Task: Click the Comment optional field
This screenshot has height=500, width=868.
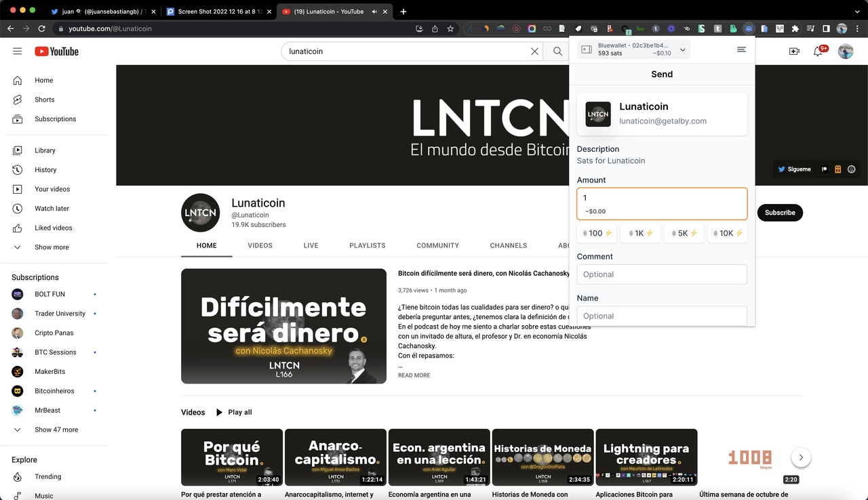Action: (662, 274)
